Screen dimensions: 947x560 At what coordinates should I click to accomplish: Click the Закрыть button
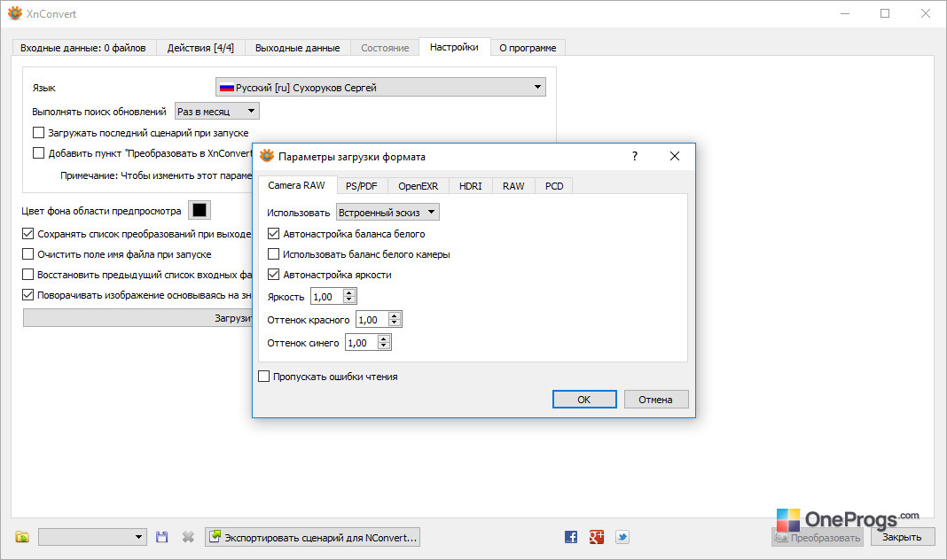pyautogui.click(x=903, y=537)
